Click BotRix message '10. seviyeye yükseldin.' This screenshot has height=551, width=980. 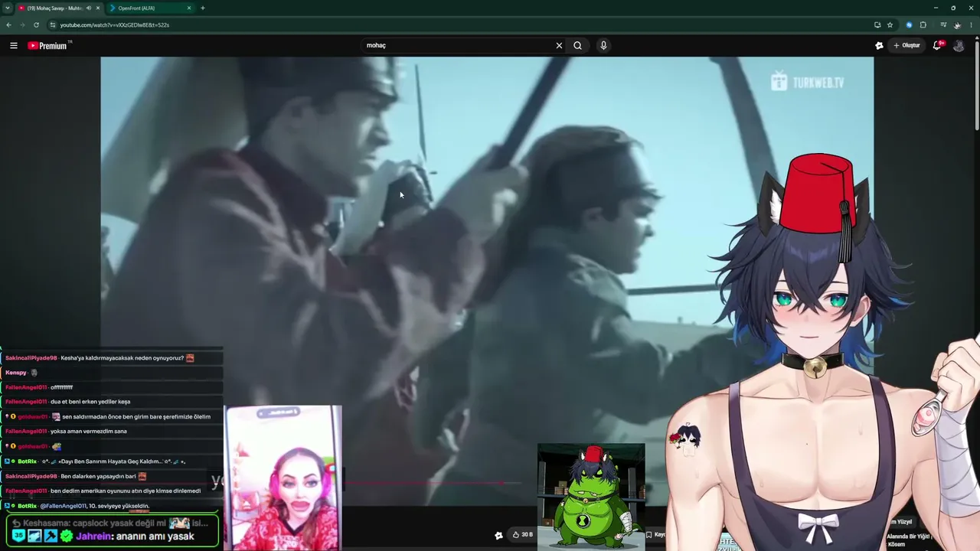tap(117, 506)
